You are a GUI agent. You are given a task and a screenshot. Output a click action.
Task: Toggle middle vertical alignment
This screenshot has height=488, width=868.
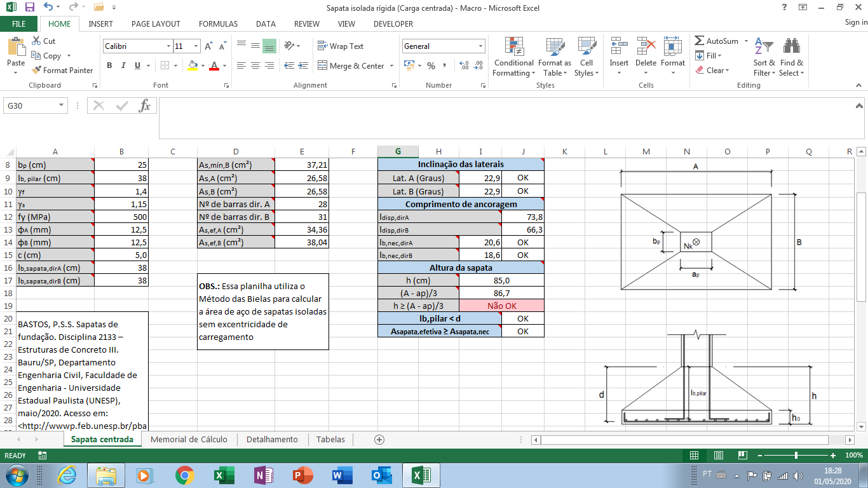coord(255,46)
